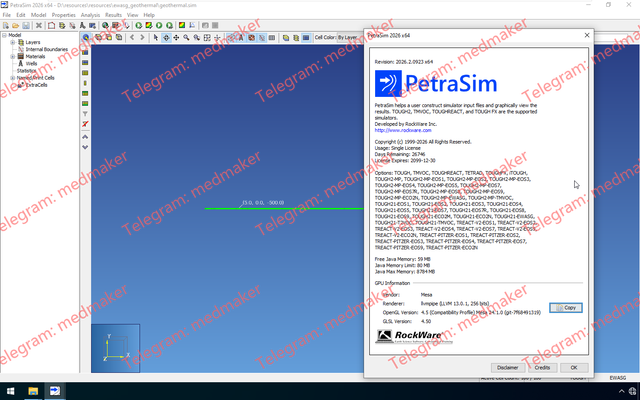
Task: Toggle the yellow layered box display button
Action: coord(286,38)
